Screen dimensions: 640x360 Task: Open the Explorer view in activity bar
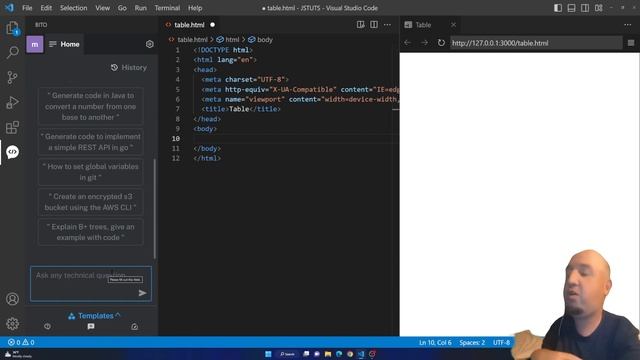tap(12, 28)
